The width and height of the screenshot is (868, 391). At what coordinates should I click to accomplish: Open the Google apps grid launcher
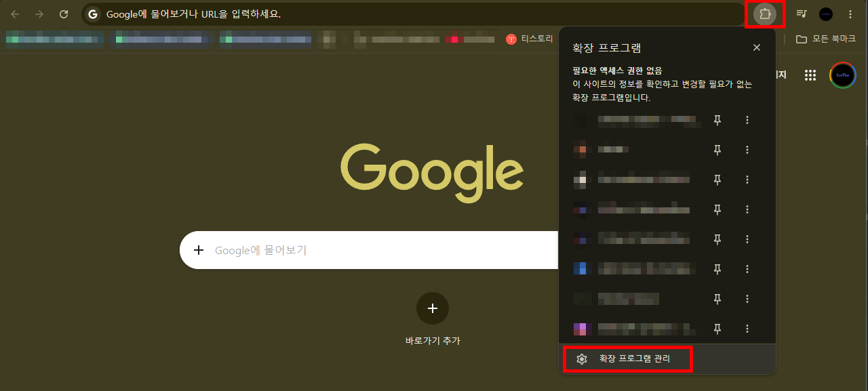click(x=810, y=75)
